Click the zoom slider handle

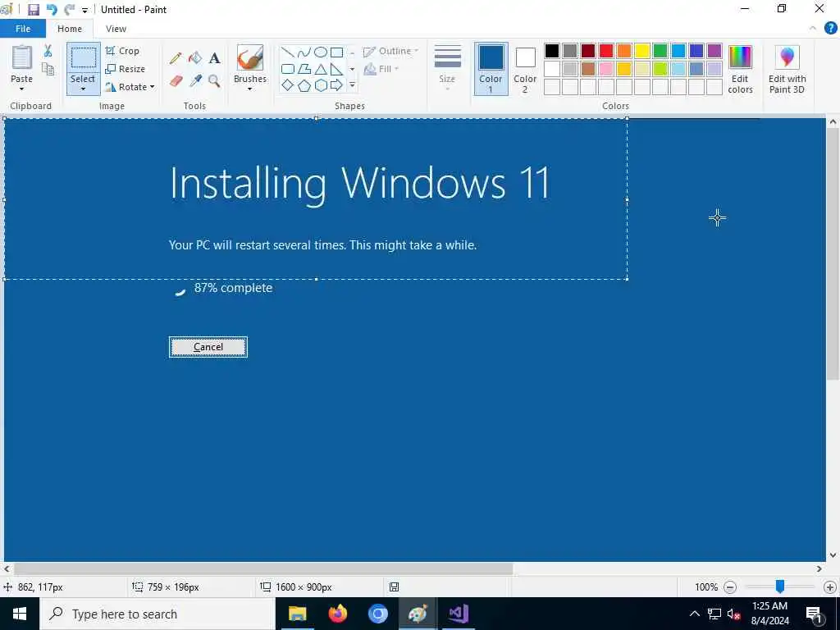point(780,587)
